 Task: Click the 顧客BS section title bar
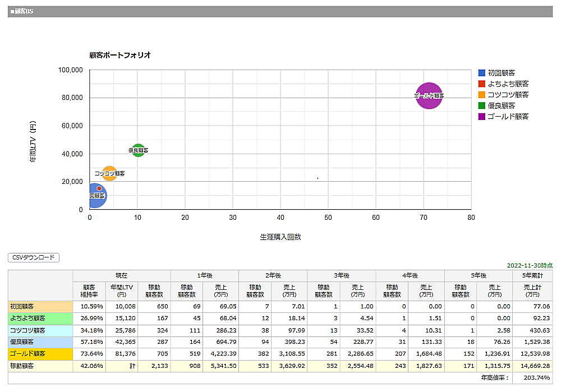pos(280,12)
